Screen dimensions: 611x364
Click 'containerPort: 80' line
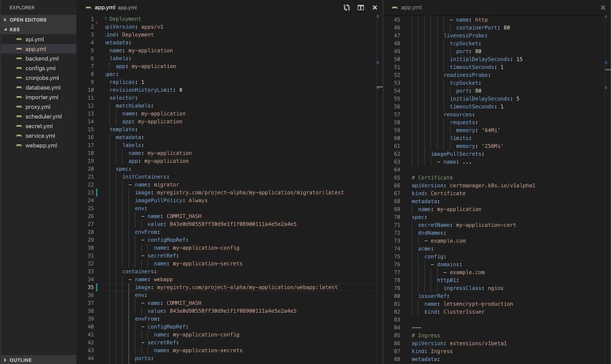(x=483, y=28)
